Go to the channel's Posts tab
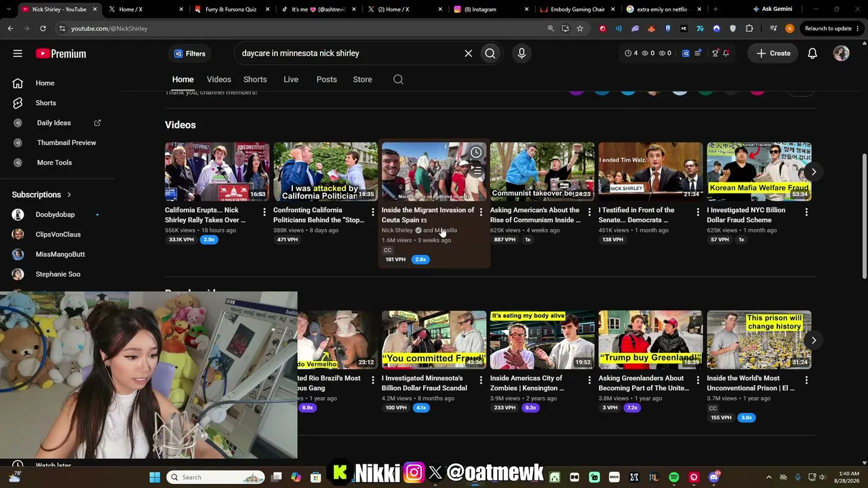This screenshot has height=488, width=868. coord(327,79)
